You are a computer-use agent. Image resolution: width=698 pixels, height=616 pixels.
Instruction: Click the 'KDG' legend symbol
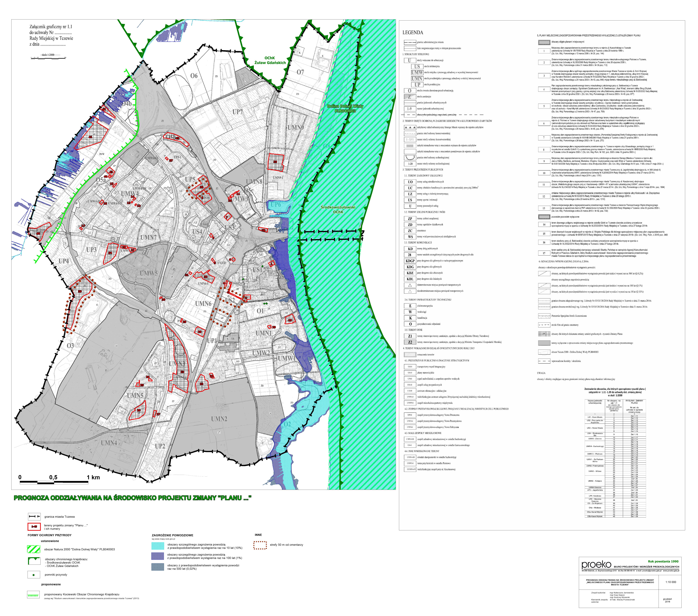coord(410,267)
